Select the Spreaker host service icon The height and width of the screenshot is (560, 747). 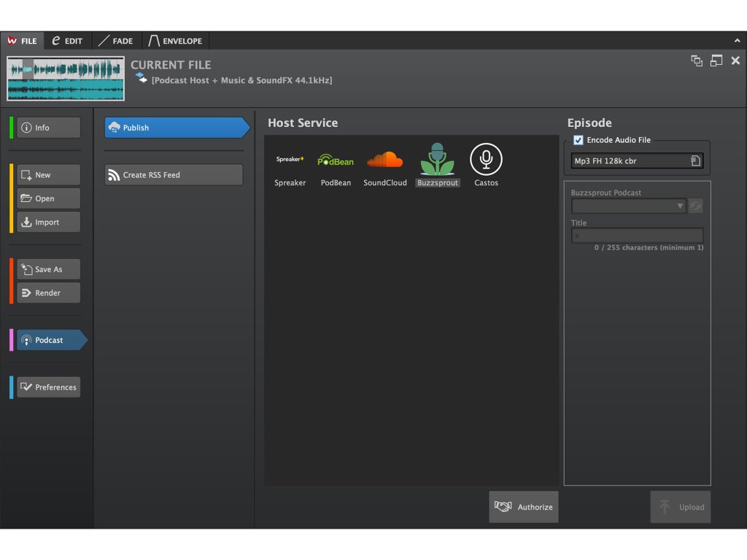[290, 160]
